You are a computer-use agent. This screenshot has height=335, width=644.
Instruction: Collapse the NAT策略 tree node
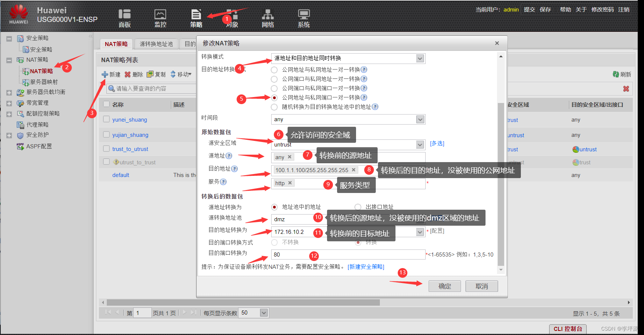[9, 60]
